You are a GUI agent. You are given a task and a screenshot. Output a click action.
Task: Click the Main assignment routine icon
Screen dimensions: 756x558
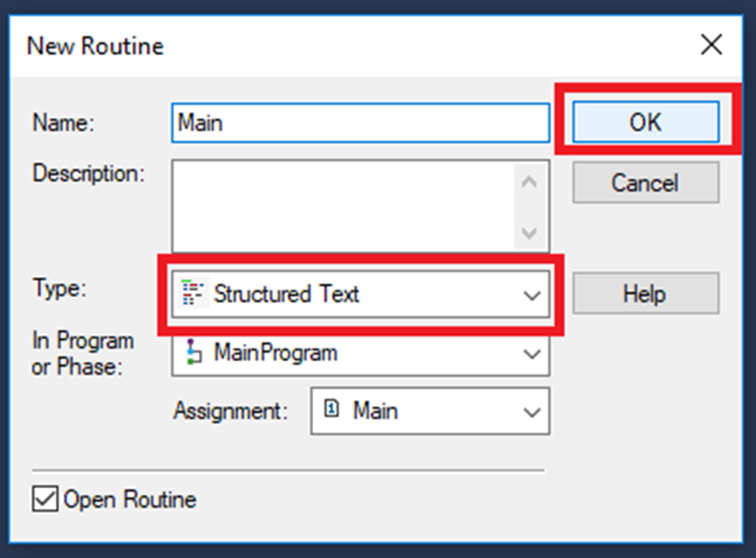coord(331,410)
